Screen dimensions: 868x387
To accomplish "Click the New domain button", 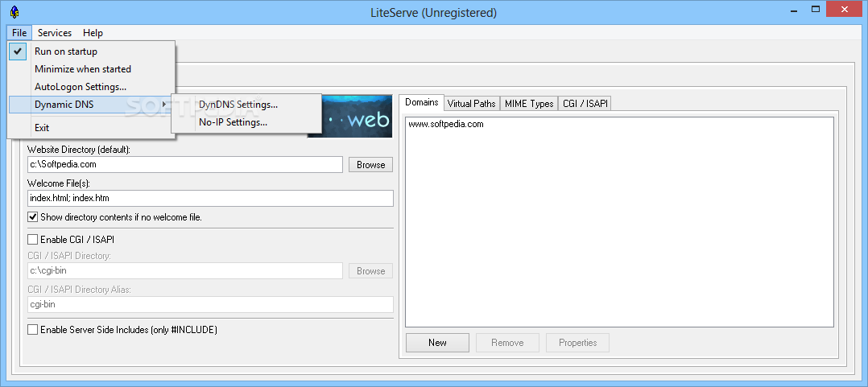I will point(437,343).
